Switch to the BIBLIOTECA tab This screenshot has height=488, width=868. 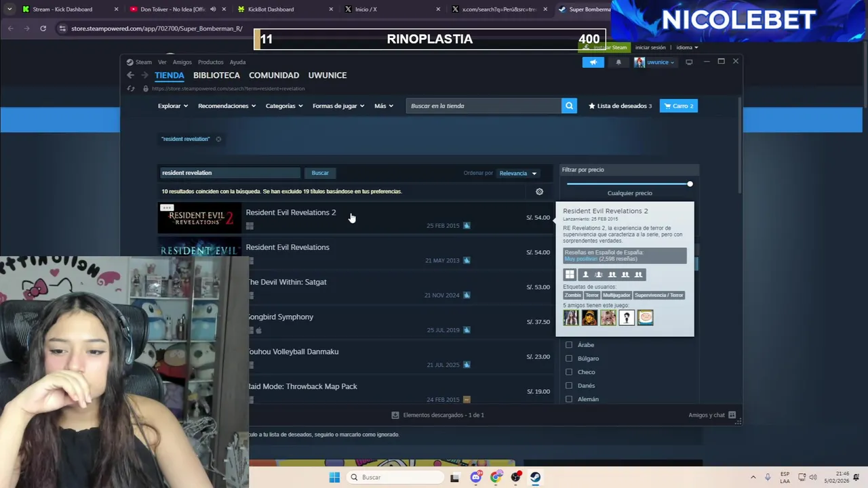[216, 75]
